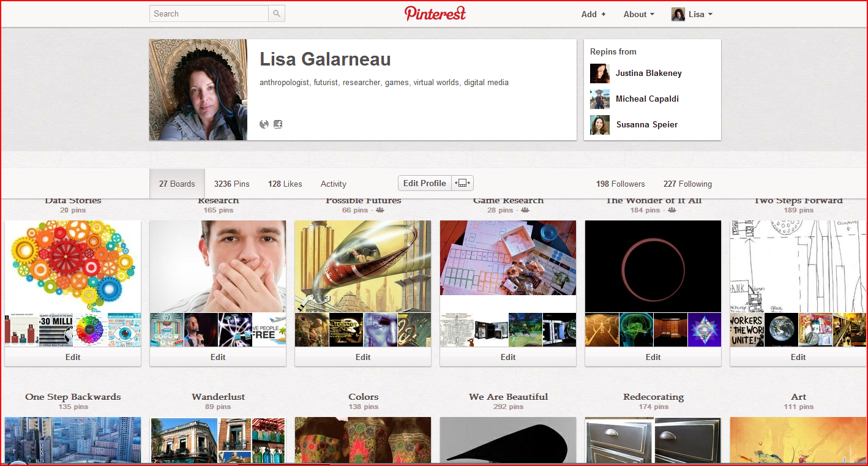Open the board game cover image
The width and height of the screenshot is (868, 466).
pyautogui.click(x=508, y=258)
